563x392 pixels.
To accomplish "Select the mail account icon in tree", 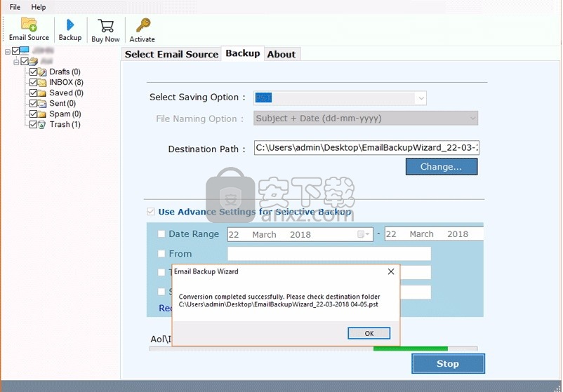I will (x=34, y=61).
